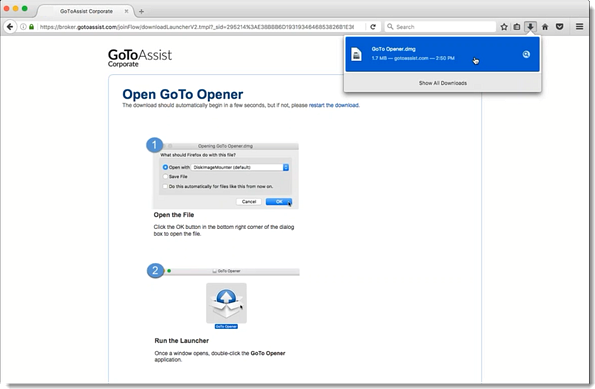This screenshot has width=595, height=389.
Task: Open the hamburger menu icon
Action: tap(579, 27)
